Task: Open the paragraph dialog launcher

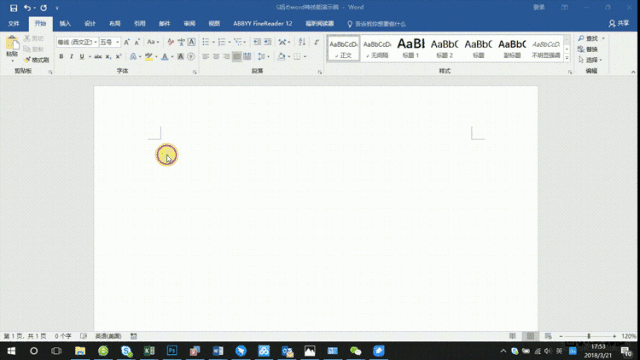Action: pyautogui.click(x=320, y=72)
